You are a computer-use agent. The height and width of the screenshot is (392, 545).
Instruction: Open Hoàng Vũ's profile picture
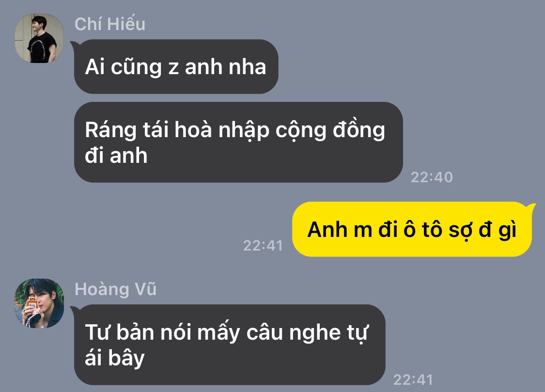tap(39, 303)
